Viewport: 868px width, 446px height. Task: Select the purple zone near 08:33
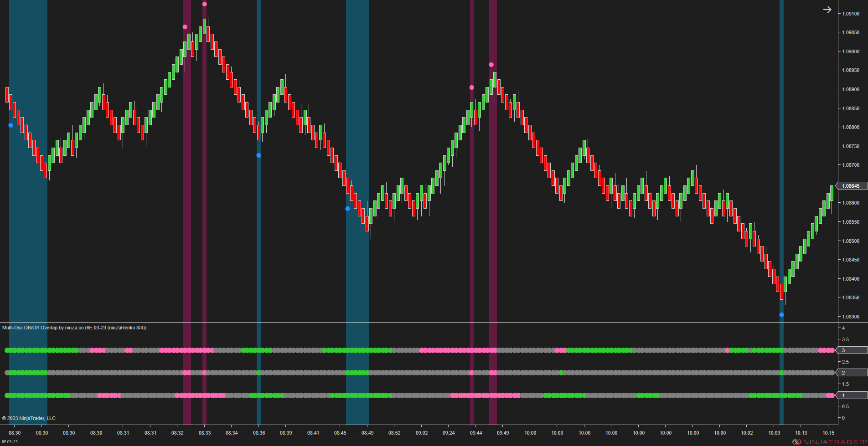point(204,182)
